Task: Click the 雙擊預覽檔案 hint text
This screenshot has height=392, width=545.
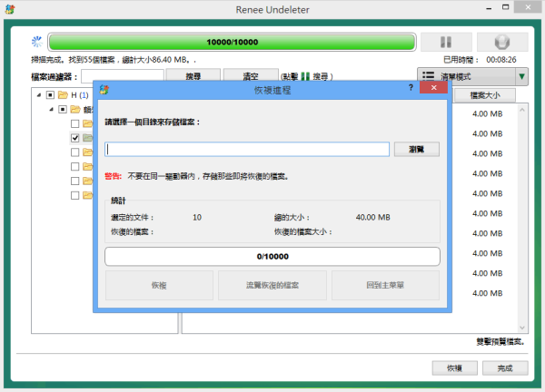Action: point(500,342)
